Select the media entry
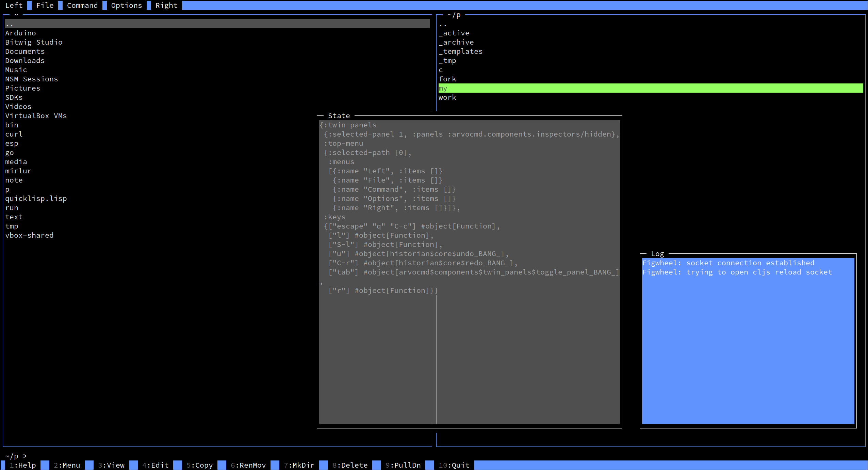 pyautogui.click(x=16, y=162)
